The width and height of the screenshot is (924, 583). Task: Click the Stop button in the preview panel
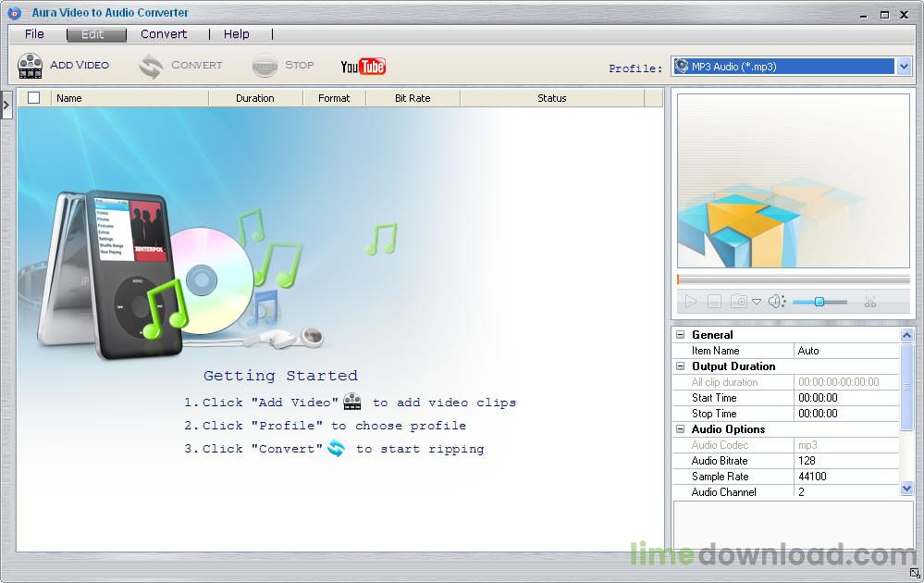[x=716, y=301]
